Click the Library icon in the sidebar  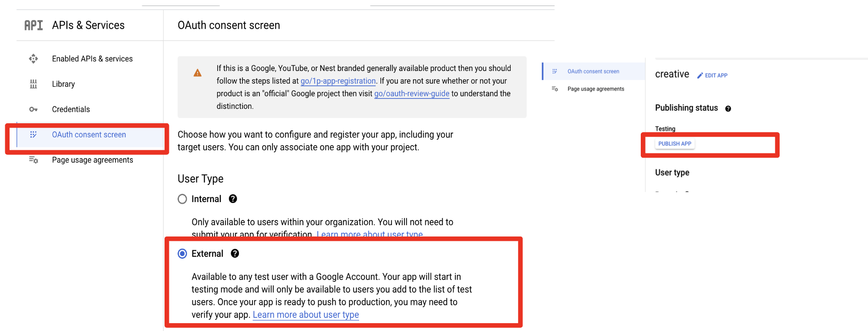pos(34,84)
